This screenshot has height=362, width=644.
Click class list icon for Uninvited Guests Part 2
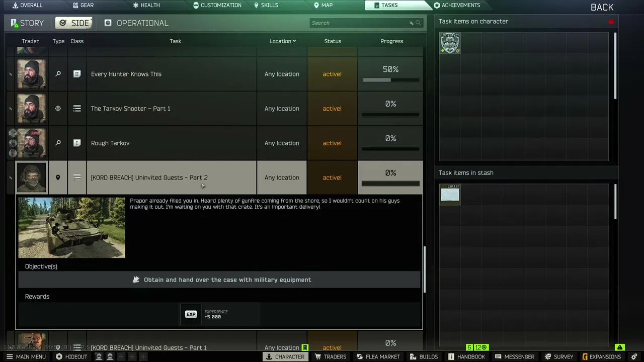[x=77, y=177]
